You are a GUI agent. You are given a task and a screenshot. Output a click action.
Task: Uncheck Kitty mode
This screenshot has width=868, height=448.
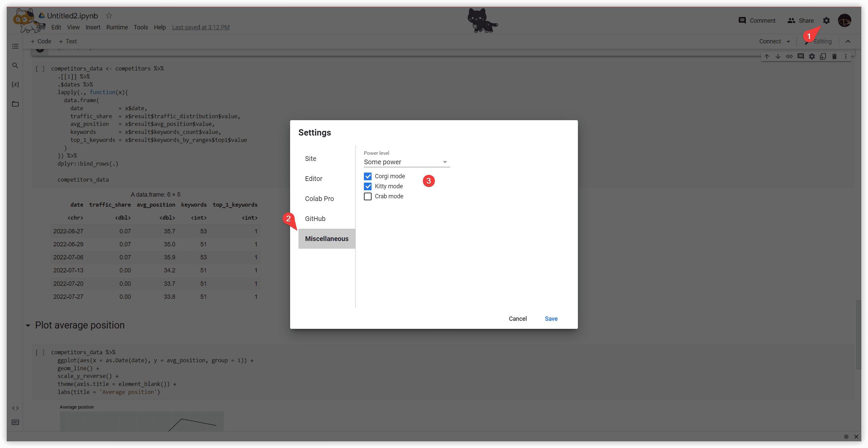(x=368, y=186)
